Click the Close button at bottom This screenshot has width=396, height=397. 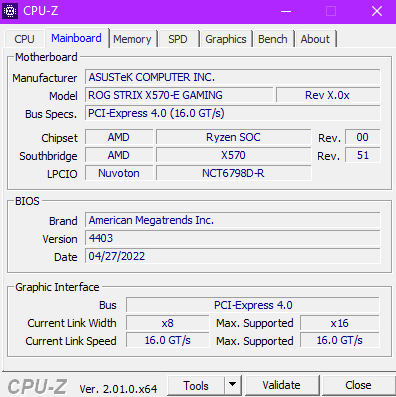(x=358, y=385)
